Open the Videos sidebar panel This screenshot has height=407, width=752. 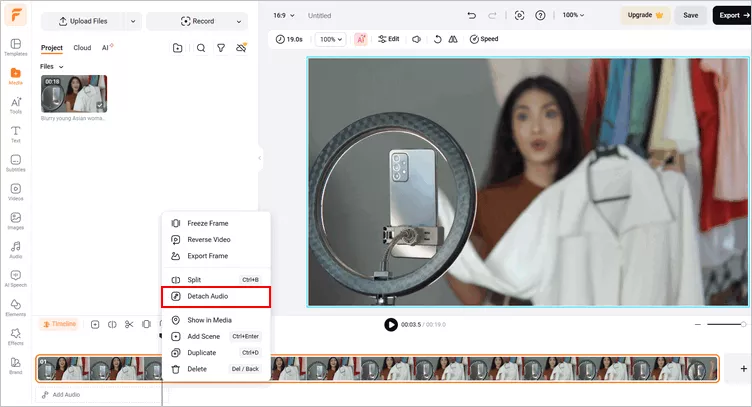15,192
